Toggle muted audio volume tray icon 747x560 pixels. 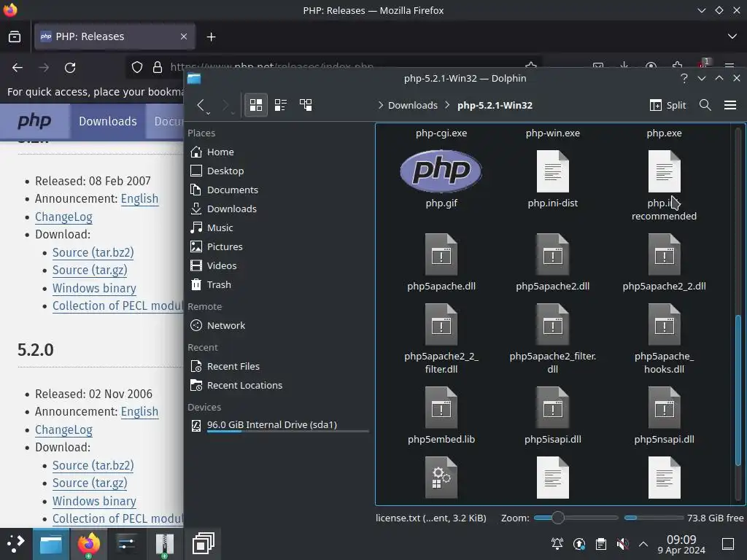click(x=622, y=544)
